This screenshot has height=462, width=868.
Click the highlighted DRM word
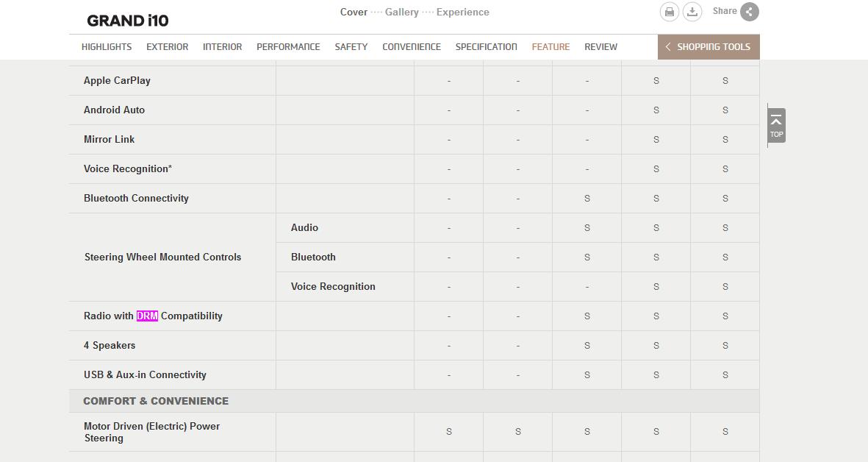point(147,316)
